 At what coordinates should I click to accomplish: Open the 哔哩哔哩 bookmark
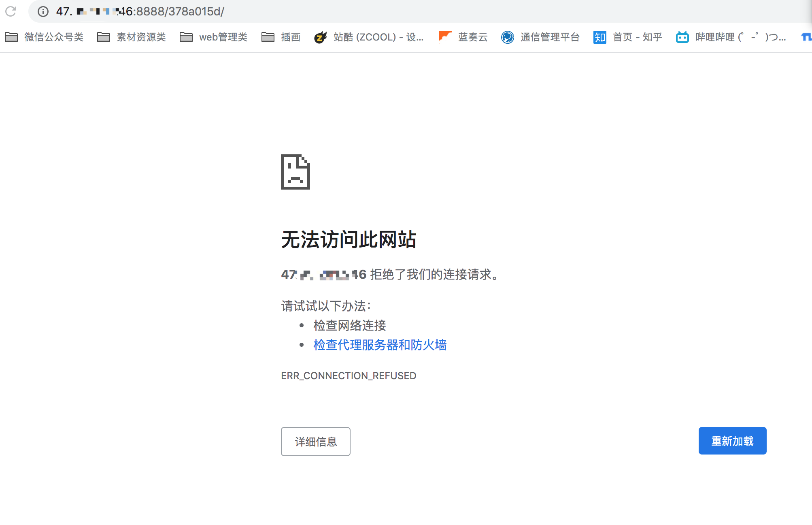click(x=731, y=37)
